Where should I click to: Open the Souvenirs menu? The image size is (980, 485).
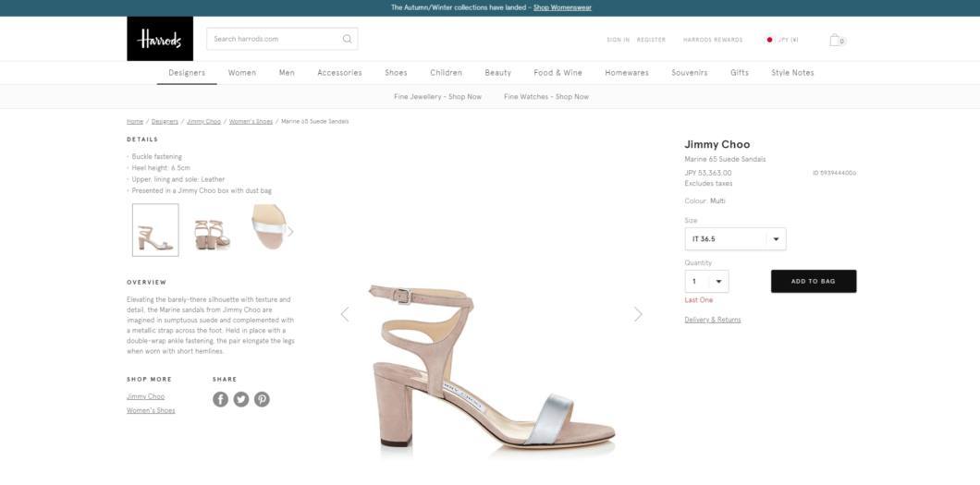[x=690, y=72]
